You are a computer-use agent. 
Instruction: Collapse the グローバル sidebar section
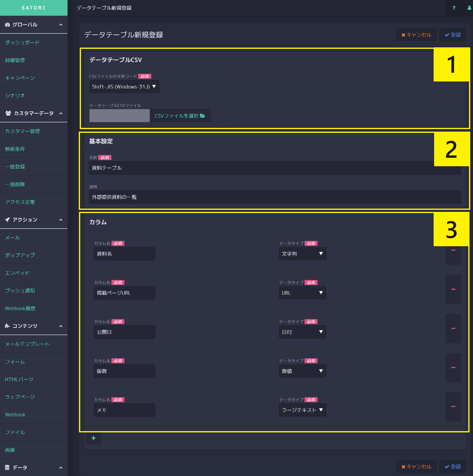[61, 25]
